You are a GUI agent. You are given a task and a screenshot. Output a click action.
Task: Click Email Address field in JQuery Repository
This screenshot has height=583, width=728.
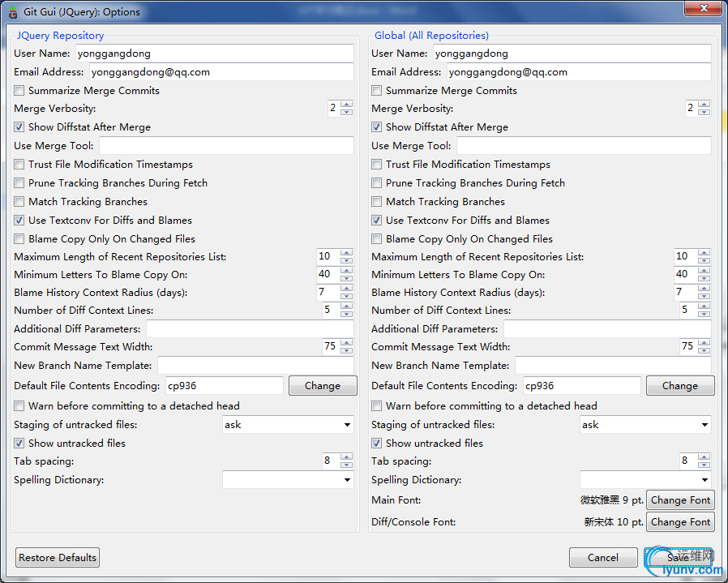(221, 72)
